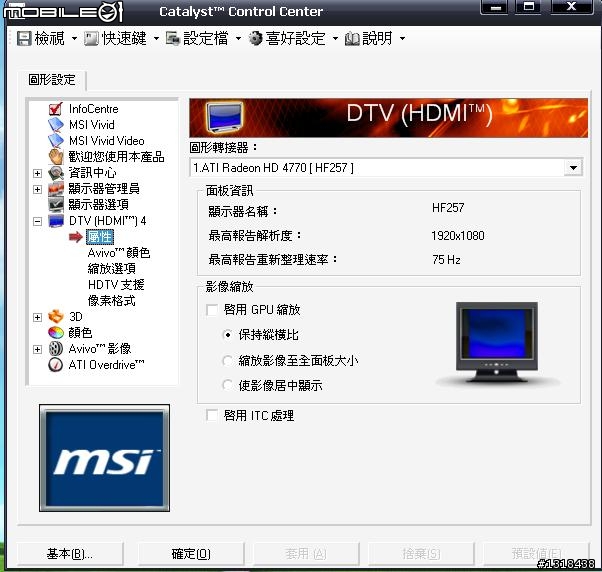Image resolution: width=602 pixels, height=572 pixels.
Task: Click the MSI Vivid Video icon
Action: (x=56, y=141)
